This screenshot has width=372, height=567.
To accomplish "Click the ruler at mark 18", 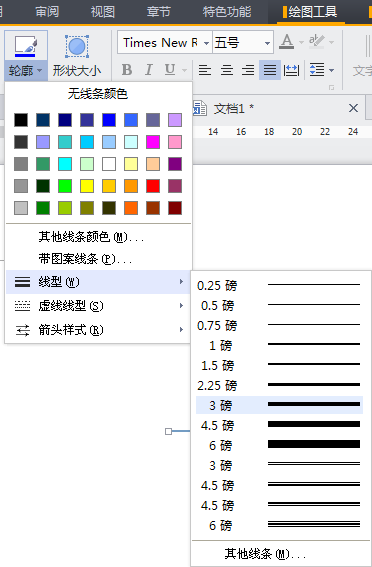I will 269,132.
